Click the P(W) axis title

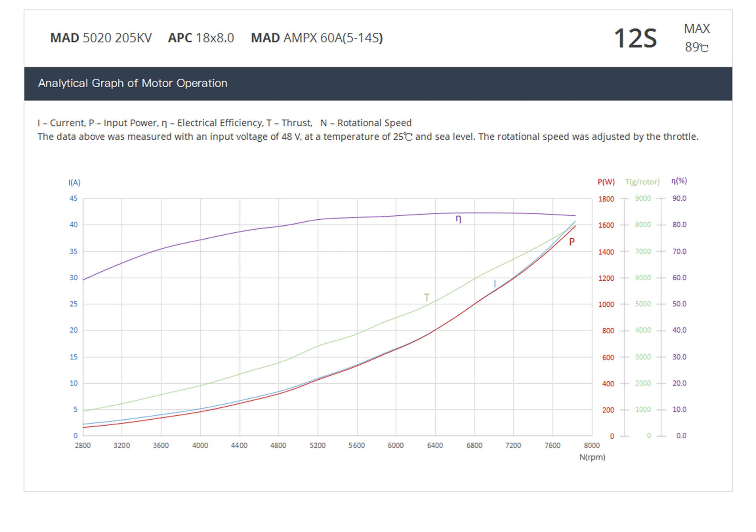(x=606, y=182)
